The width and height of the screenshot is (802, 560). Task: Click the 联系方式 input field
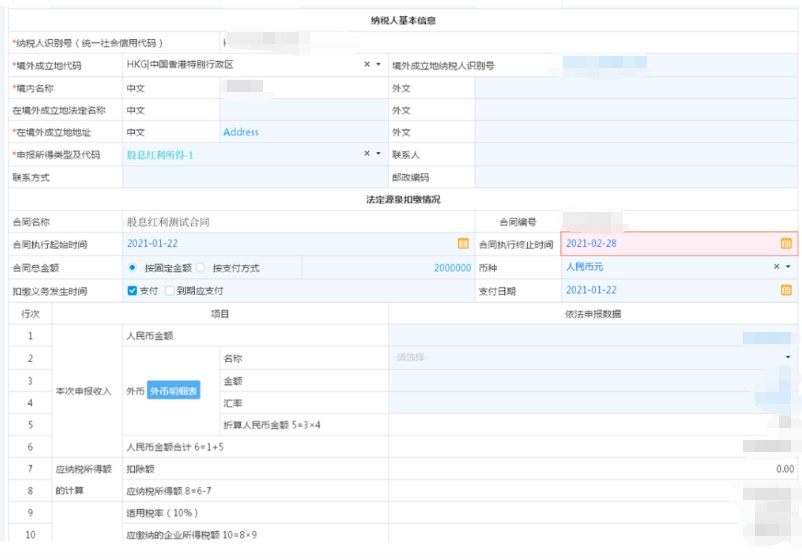[x=254, y=177]
